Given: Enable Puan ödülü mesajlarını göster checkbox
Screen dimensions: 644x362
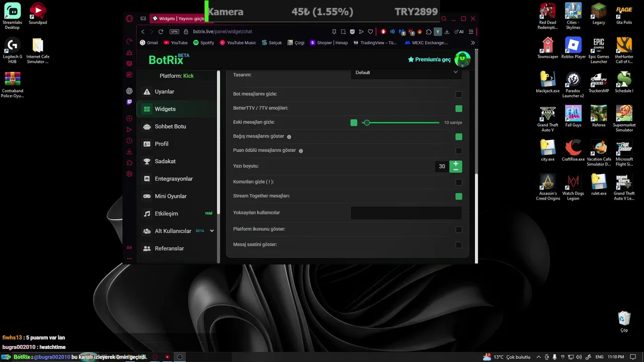Looking at the screenshot, I should click(x=459, y=151).
